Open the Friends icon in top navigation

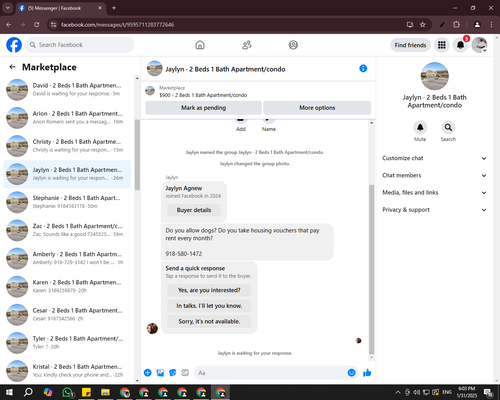[x=247, y=45]
